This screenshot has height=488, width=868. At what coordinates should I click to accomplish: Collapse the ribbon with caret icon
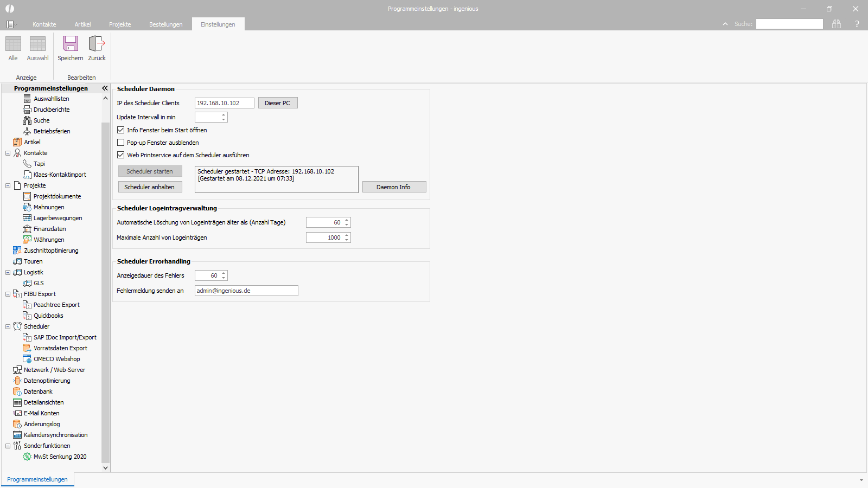click(725, 24)
